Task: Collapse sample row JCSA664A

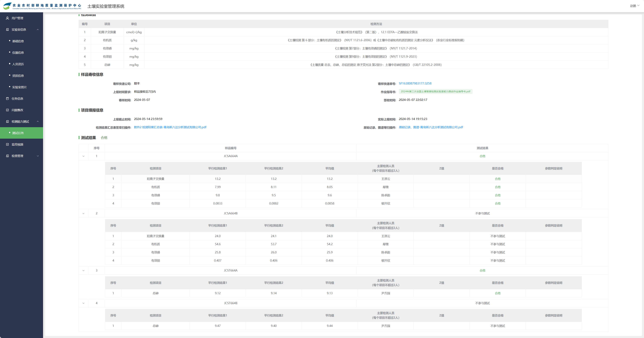Action: coord(84,156)
